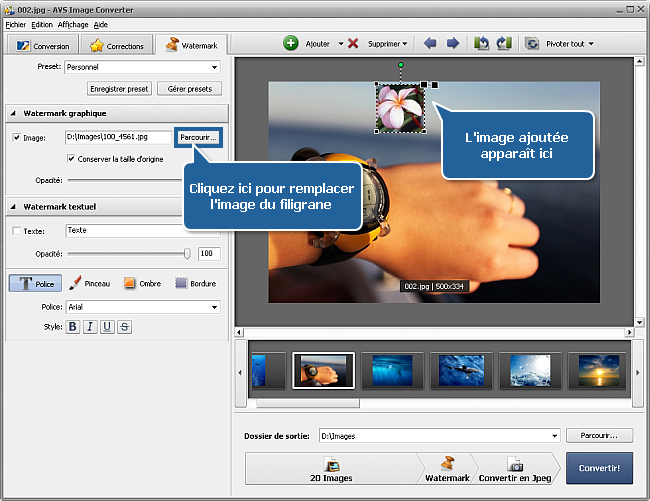The image size is (650, 501).
Task: Enable the Texte watermark checkbox
Action: pyautogui.click(x=17, y=231)
